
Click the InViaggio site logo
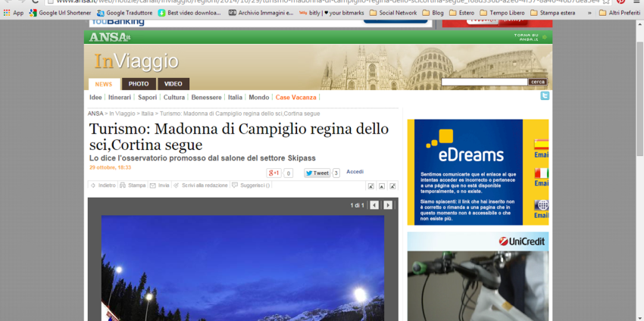click(136, 61)
